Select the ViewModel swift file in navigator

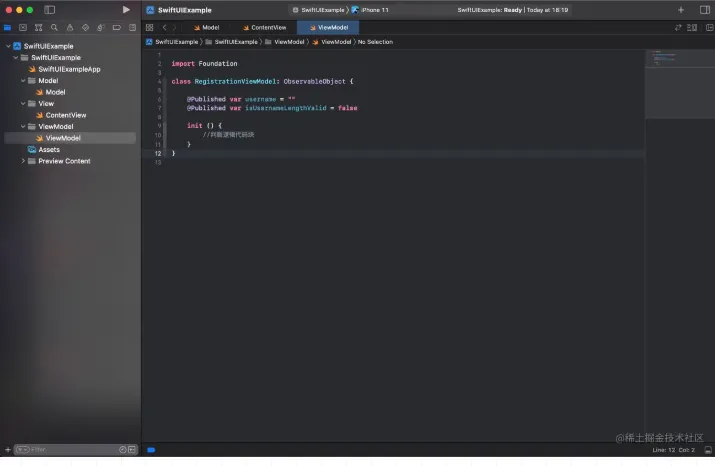click(70, 138)
